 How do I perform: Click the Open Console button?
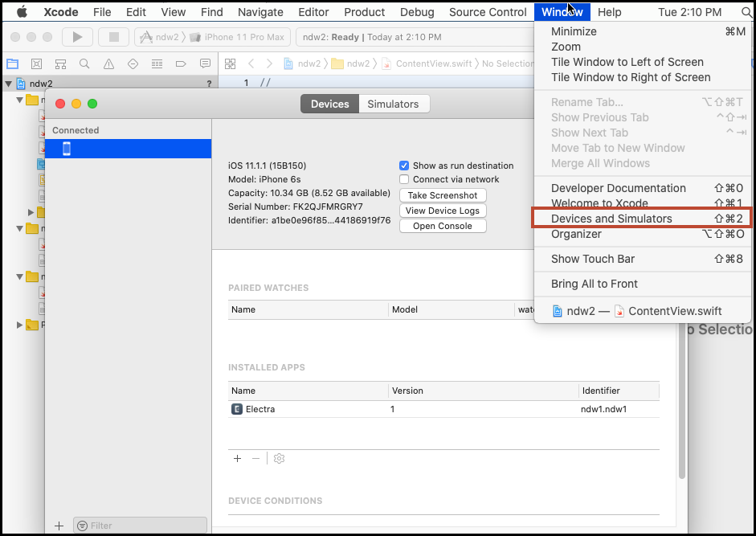point(443,227)
